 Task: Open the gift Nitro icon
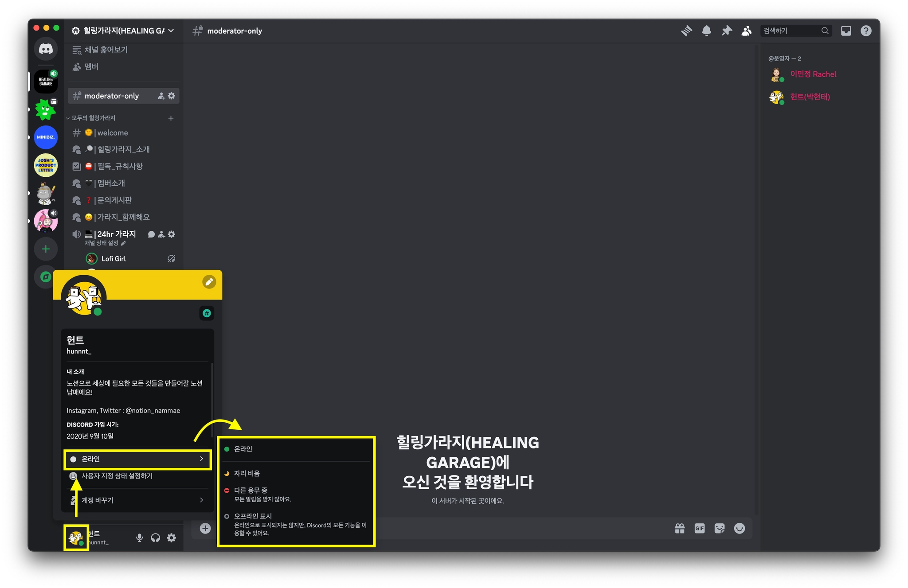click(x=679, y=528)
